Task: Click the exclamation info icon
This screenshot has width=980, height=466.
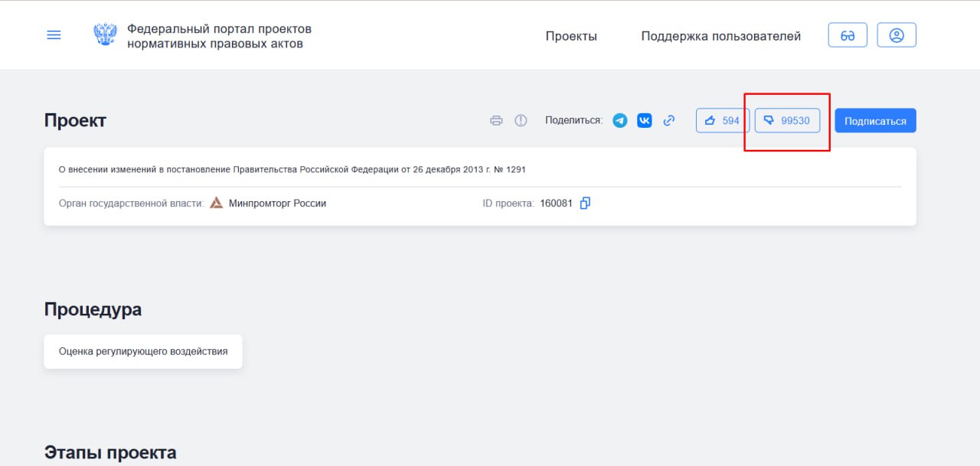Action: coord(521,121)
